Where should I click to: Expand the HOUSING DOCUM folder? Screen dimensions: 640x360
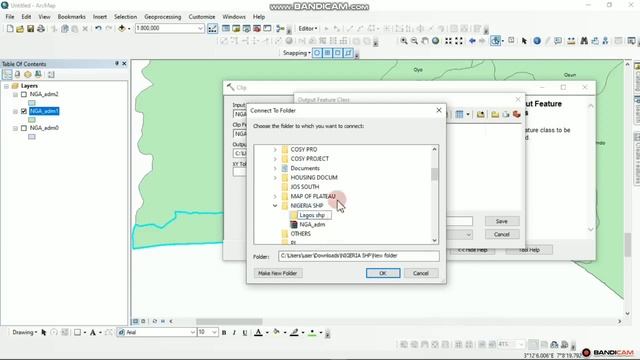point(275,178)
